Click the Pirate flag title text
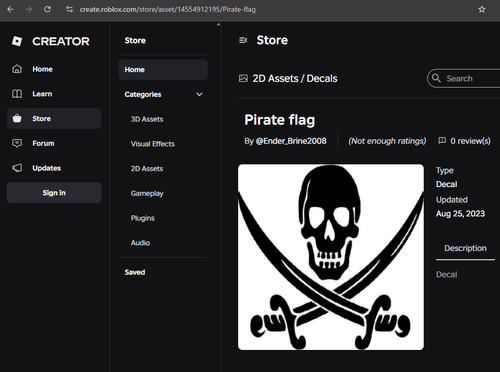The width and height of the screenshot is (500, 372). pos(280,120)
